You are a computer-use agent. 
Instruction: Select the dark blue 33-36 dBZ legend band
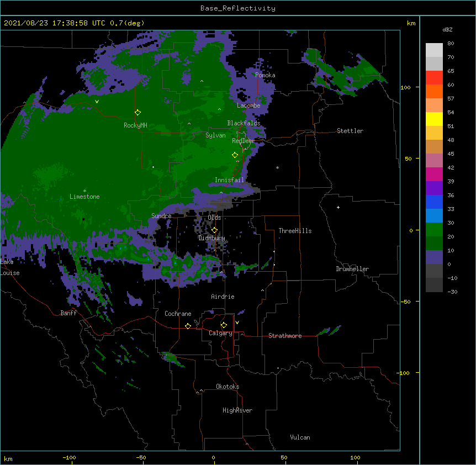click(434, 202)
